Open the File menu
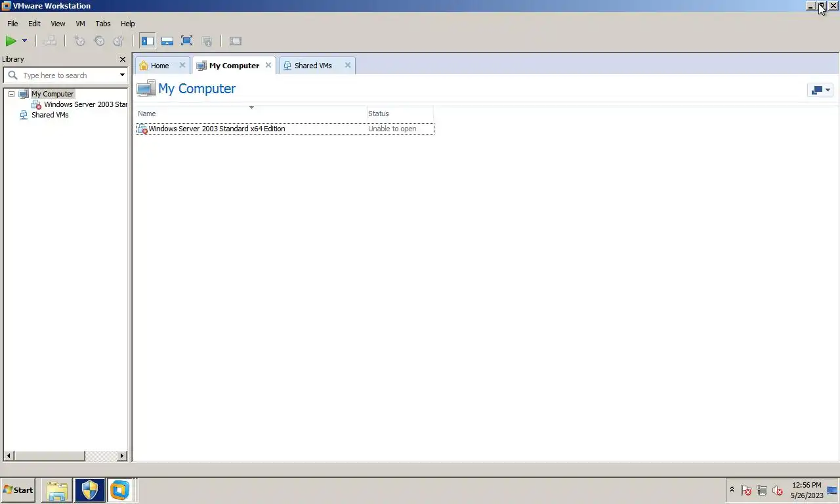Screen dimensions: 840x504 (12, 24)
